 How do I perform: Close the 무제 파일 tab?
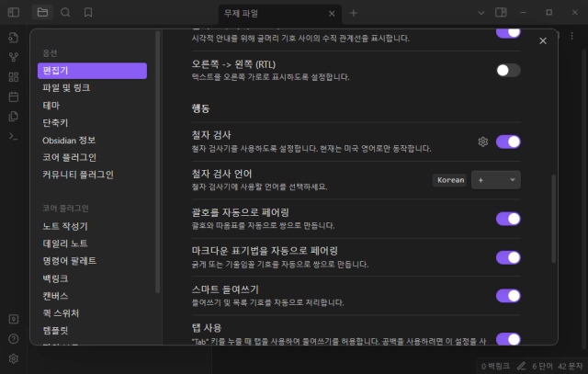[x=332, y=14]
